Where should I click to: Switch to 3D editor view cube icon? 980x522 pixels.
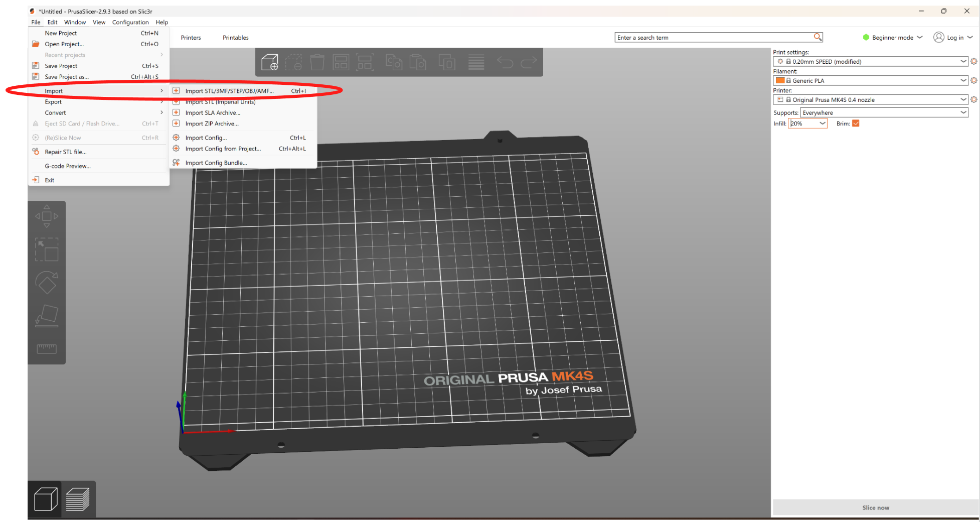point(45,499)
